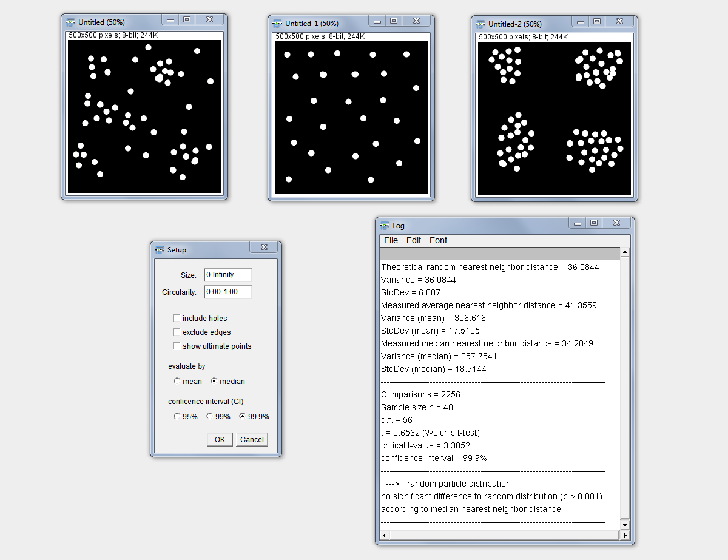Image resolution: width=728 pixels, height=560 pixels.
Task: Maximize the Untitled (50%) image window
Action: coord(187,20)
